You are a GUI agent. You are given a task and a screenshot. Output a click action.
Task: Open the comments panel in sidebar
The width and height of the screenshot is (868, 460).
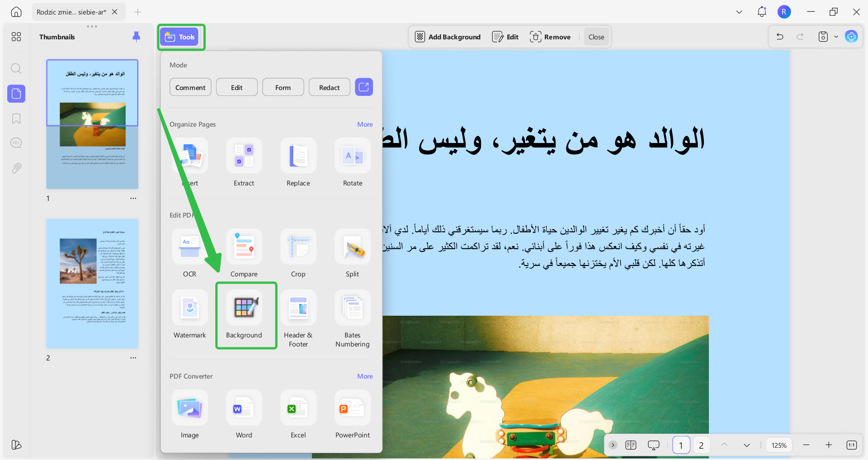tap(16, 143)
